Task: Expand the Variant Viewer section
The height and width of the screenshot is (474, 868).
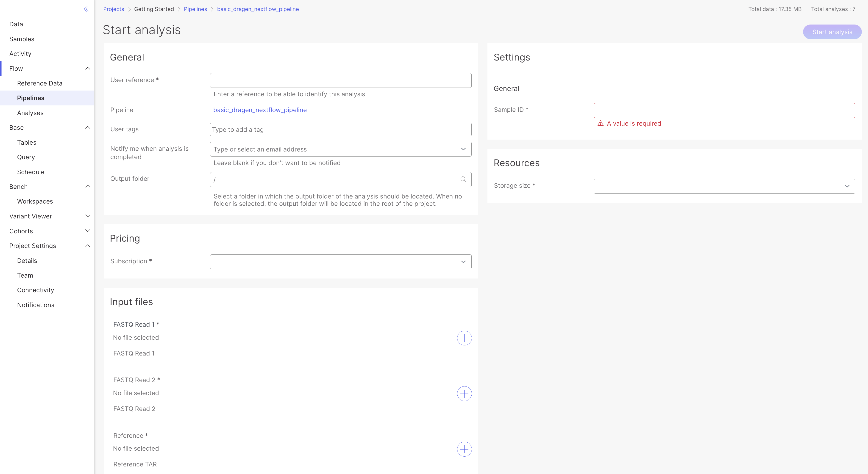Action: pyautogui.click(x=88, y=216)
